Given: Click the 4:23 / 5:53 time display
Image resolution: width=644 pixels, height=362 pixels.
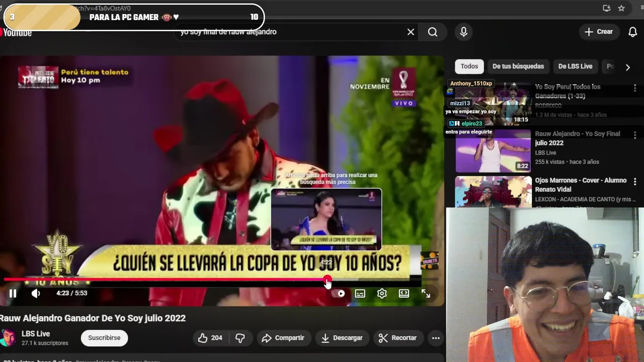Looking at the screenshot, I should 71,293.
